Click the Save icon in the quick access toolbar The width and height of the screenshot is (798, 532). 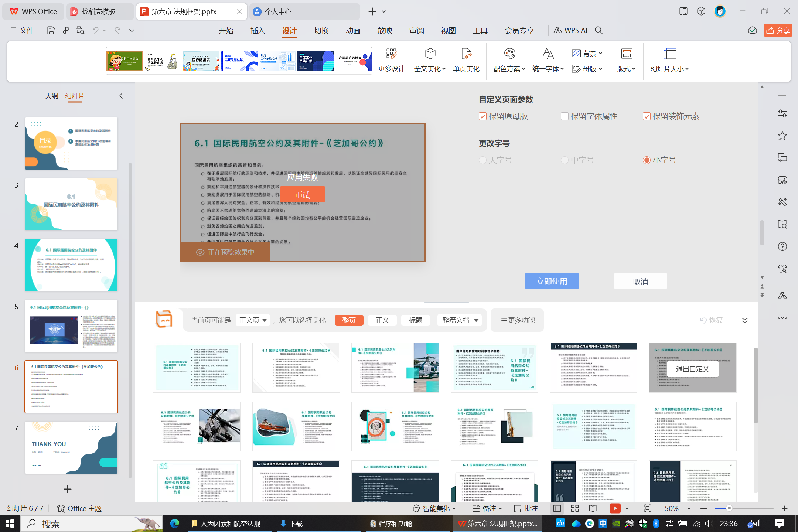point(51,30)
